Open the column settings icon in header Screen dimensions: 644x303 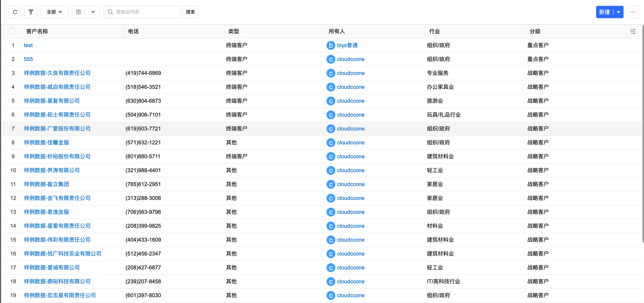coord(633,32)
